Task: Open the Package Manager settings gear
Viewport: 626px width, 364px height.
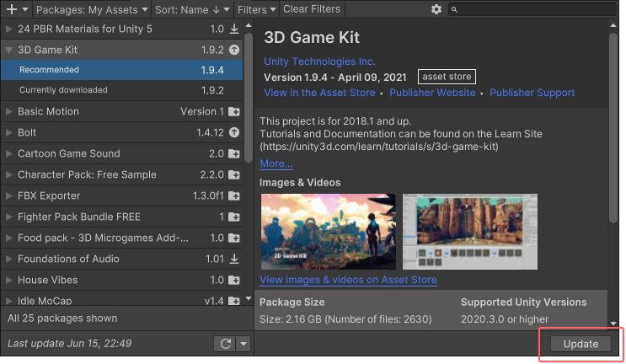Action: click(436, 9)
